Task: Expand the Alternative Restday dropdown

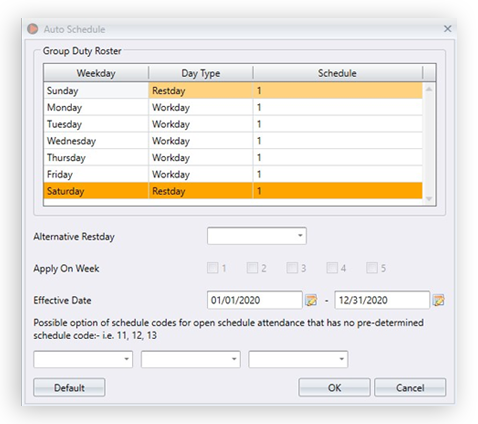Action: (x=257, y=236)
